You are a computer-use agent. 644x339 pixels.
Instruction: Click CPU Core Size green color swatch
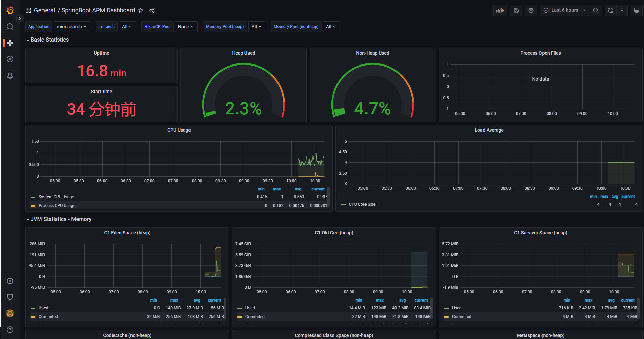343,204
